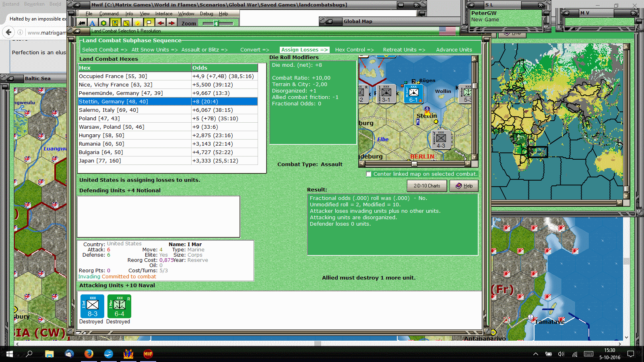Select the 'Convert =>' subphase step
The width and height of the screenshot is (644, 362).
click(x=255, y=50)
